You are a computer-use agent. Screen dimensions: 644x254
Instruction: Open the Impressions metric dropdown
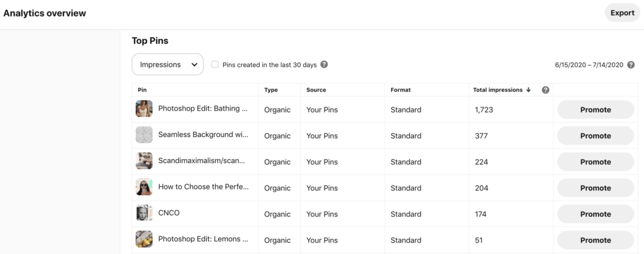coord(167,64)
